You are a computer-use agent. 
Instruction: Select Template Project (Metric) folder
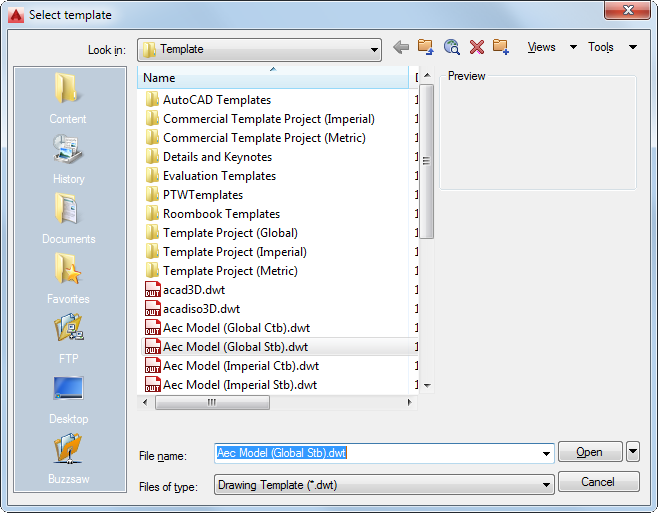click(222, 271)
